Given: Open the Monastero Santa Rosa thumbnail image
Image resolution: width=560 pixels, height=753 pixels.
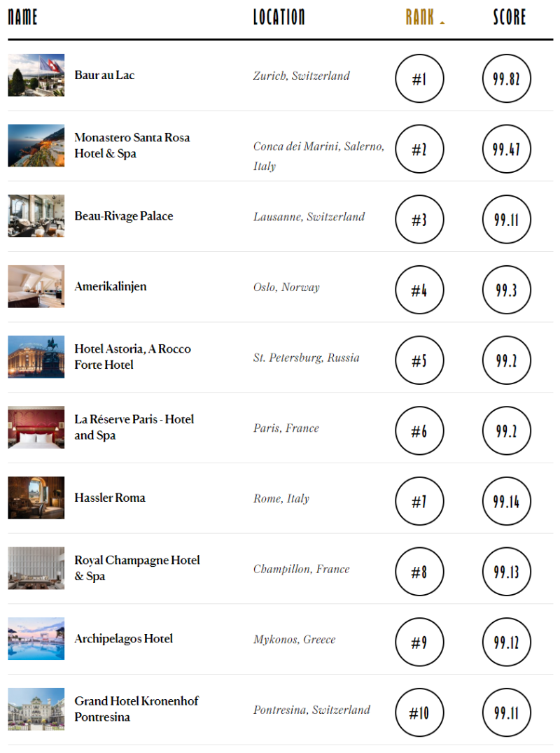Looking at the screenshot, I should [x=36, y=146].
